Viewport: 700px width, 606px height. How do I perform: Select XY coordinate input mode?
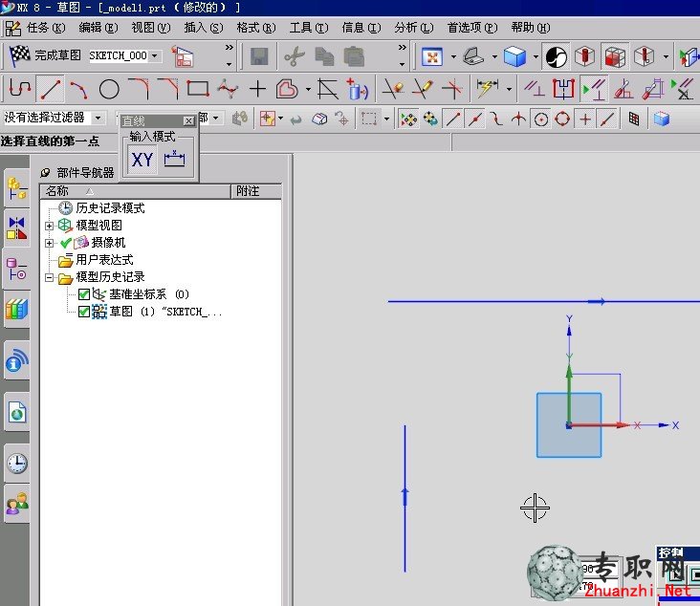pos(142,160)
